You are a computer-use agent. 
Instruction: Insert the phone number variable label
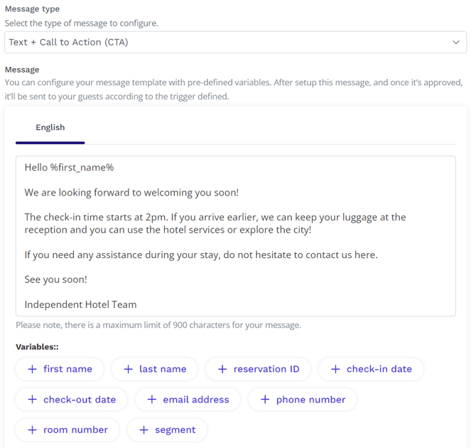point(310,400)
